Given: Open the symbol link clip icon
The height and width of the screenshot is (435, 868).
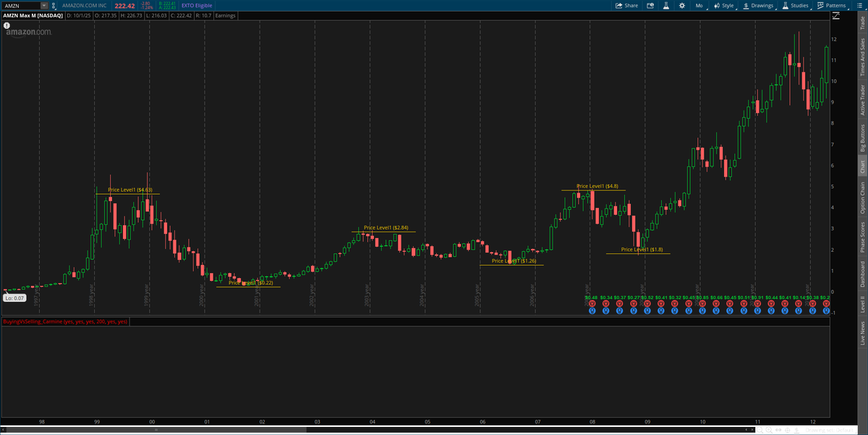Looking at the screenshot, I should 54,6.
